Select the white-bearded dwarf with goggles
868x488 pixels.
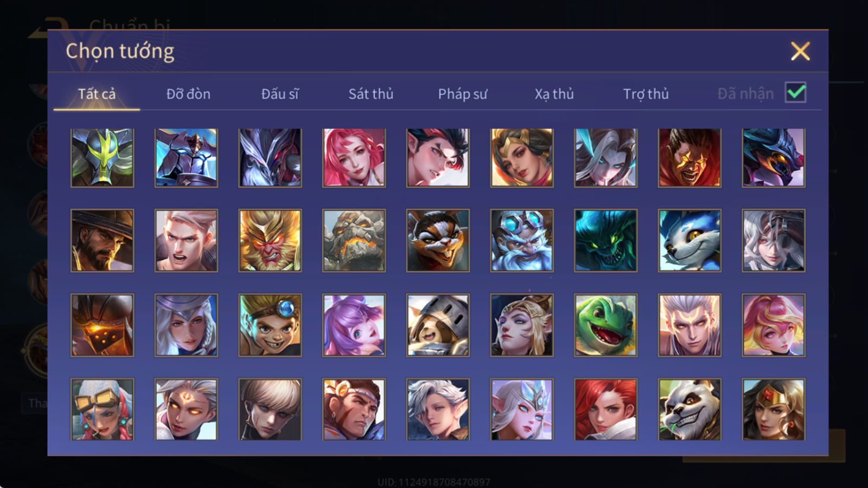click(522, 241)
